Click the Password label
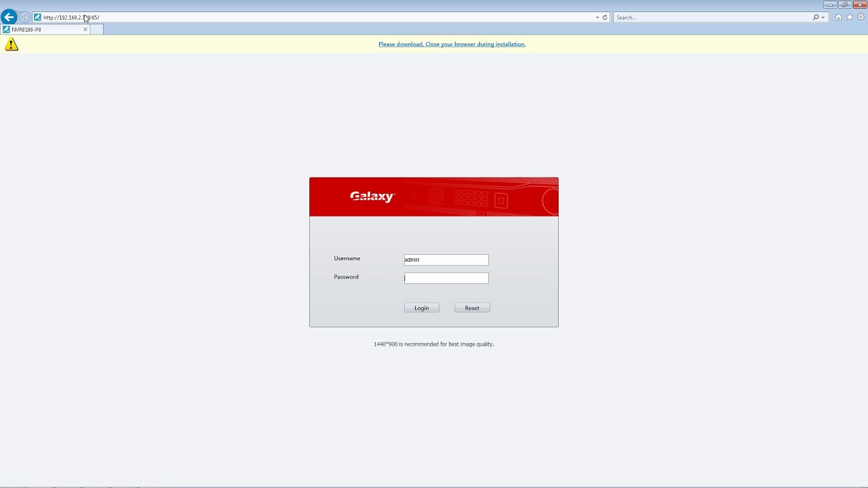The height and width of the screenshot is (488, 868). pyautogui.click(x=346, y=277)
